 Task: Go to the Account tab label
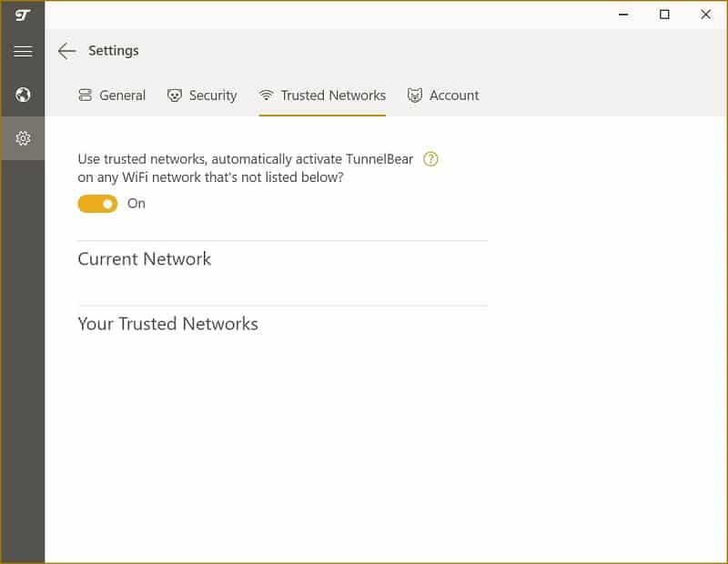pyautogui.click(x=454, y=96)
